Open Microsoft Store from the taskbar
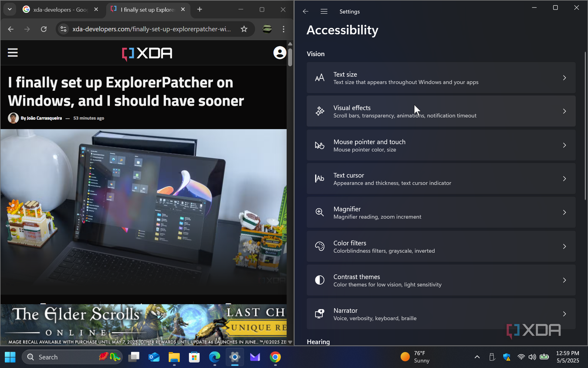The width and height of the screenshot is (588, 368). pos(194,357)
